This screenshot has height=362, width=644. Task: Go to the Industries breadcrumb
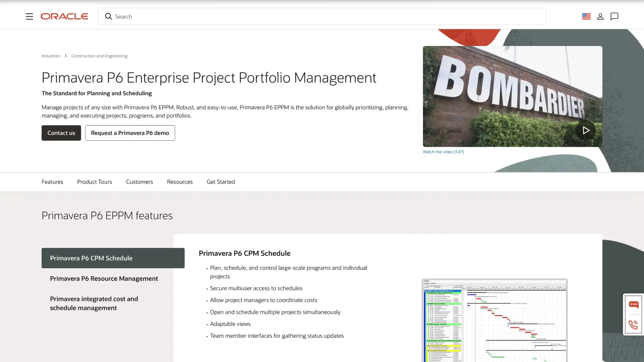tap(51, 56)
